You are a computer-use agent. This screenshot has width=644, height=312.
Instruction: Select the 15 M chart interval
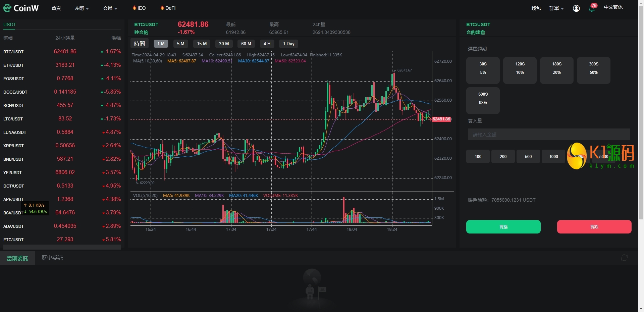202,44
